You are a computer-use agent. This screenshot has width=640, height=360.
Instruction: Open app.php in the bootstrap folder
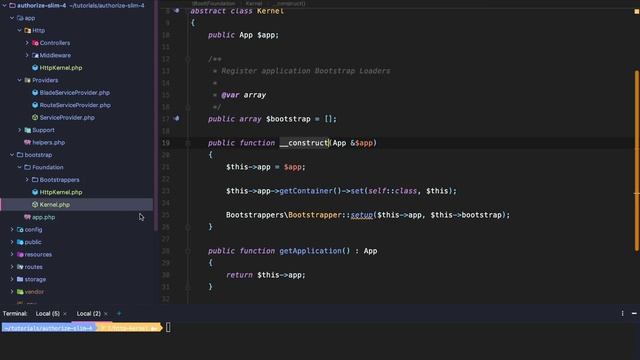tap(43, 217)
